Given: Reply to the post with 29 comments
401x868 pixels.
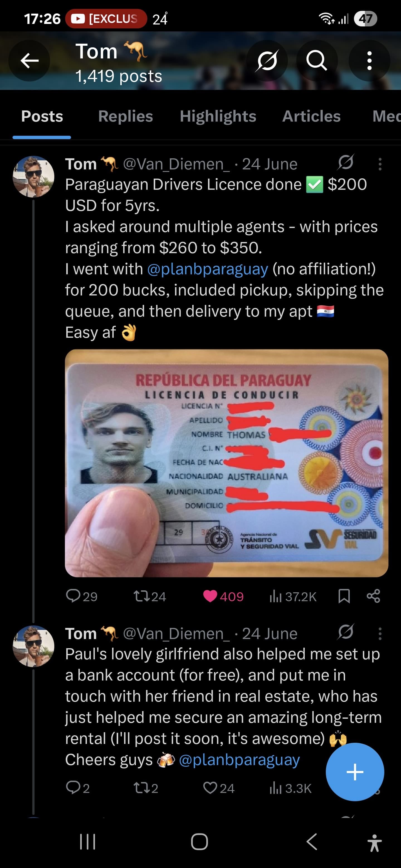Looking at the screenshot, I should click(x=81, y=596).
